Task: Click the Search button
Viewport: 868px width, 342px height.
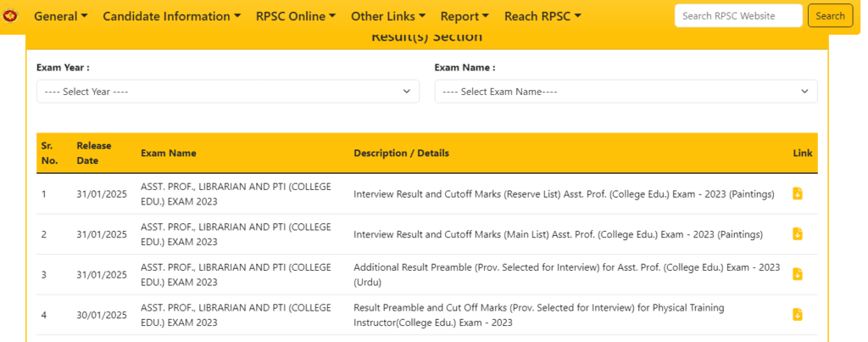Action: [830, 15]
